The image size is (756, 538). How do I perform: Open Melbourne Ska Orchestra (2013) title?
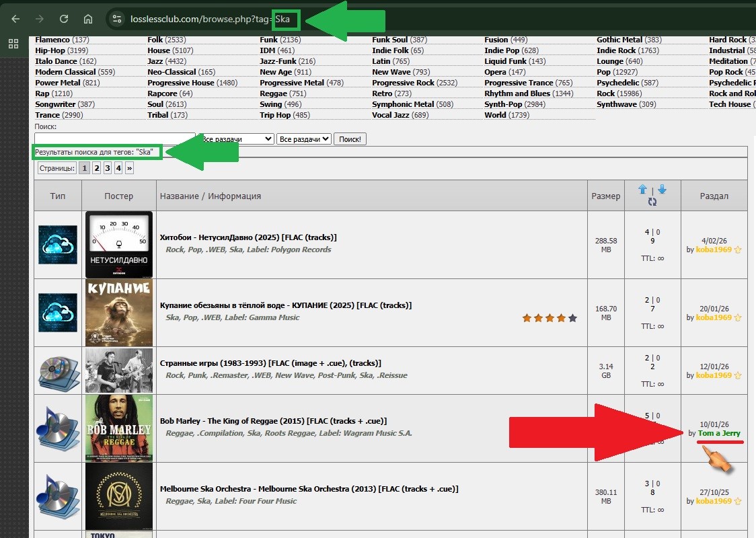point(309,489)
